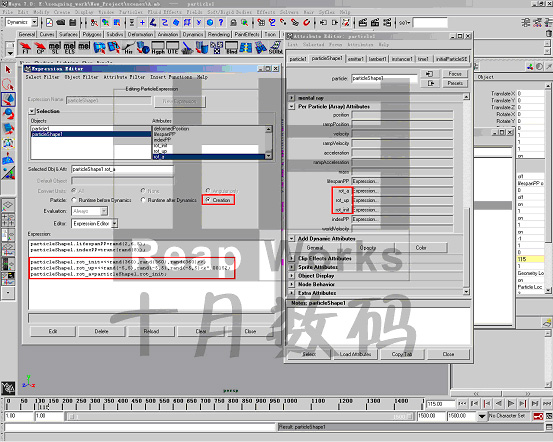
Task: Open Insert Functions menu in Expression Editor
Action: (171, 77)
